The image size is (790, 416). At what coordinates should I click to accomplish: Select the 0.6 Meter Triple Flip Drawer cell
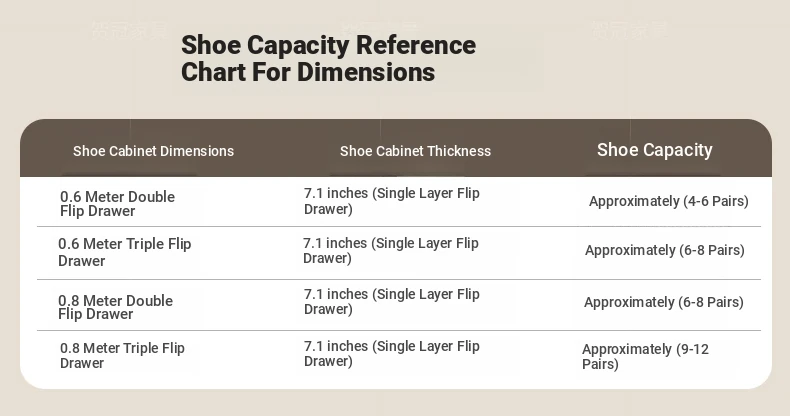tap(124, 252)
